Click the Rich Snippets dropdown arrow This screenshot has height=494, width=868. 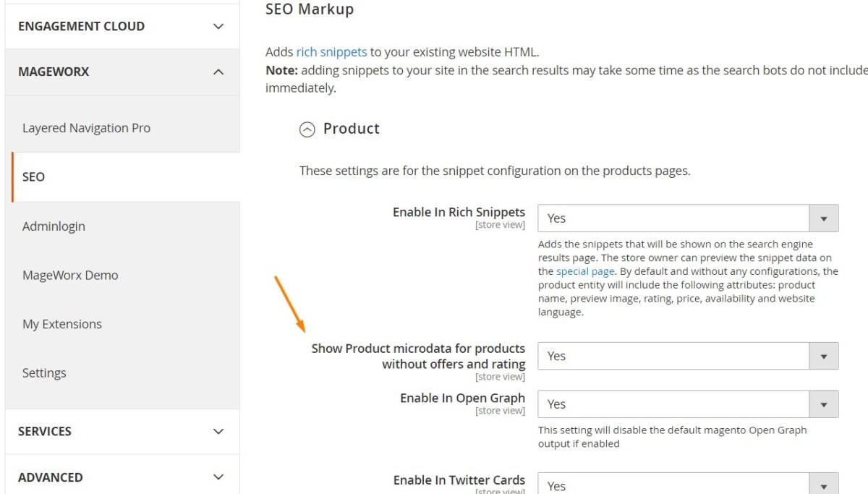tap(823, 218)
